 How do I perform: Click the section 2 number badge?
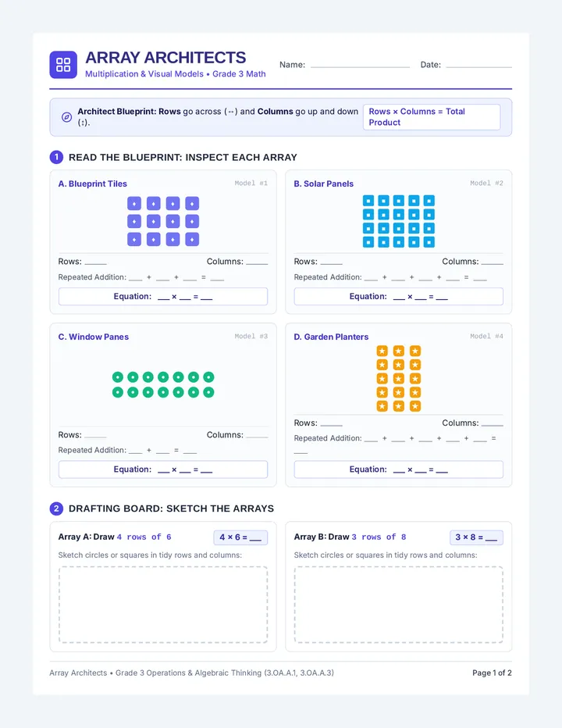[x=56, y=509]
